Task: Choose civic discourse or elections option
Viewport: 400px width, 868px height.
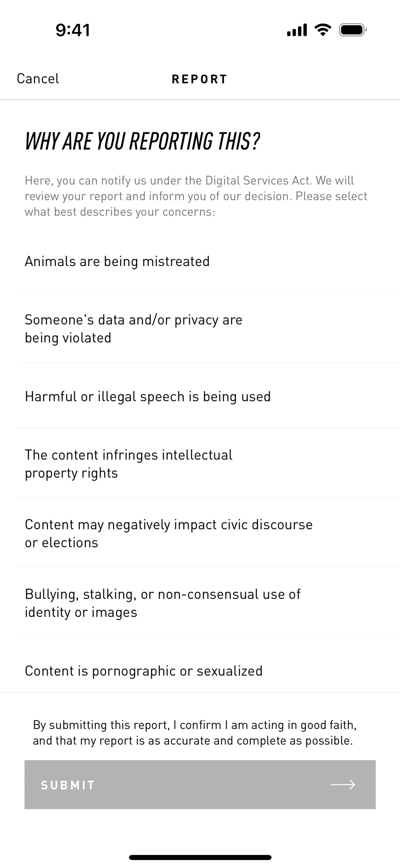Action: 168,533
